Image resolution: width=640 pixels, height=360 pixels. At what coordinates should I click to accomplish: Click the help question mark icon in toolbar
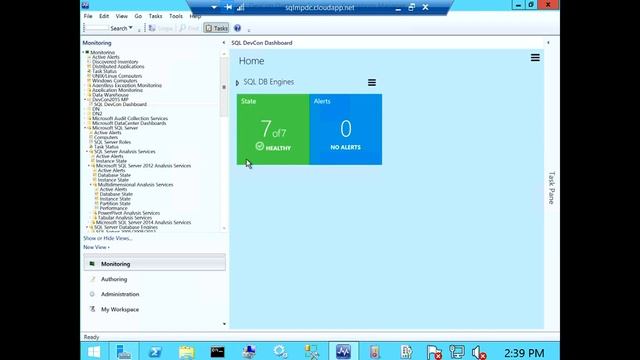237,28
